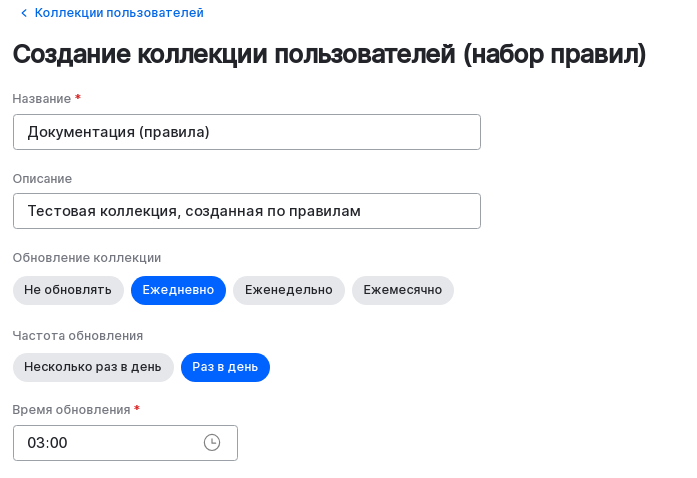697x478 pixels.
Task: Click the Обновление коллекции section label
Action: pos(86,257)
